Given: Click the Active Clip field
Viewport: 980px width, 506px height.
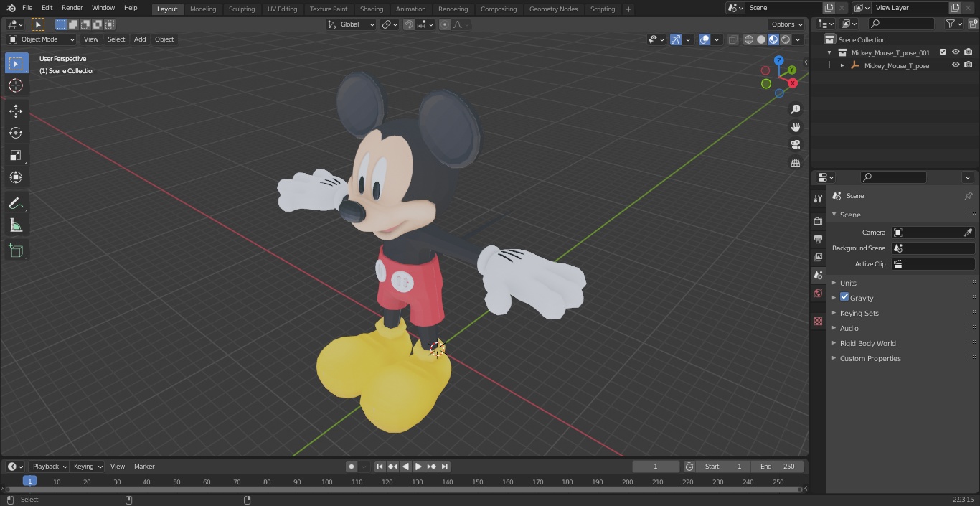Looking at the screenshot, I should pos(933,264).
